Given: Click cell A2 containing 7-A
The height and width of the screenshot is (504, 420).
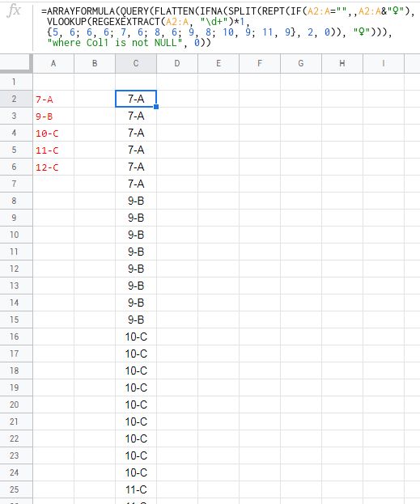Looking at the screenshot, I should 53,99.
